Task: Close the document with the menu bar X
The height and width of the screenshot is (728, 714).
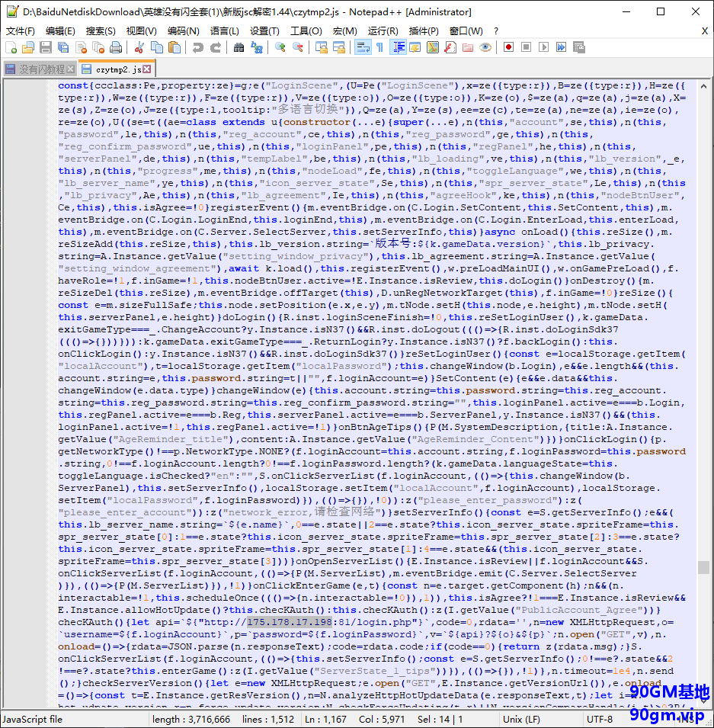Action: pos(704,31)
